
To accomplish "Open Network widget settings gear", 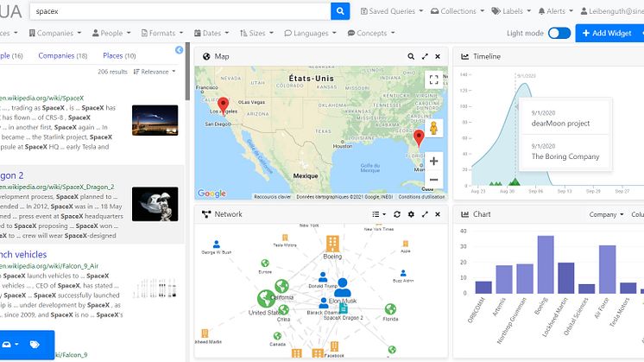I will (x=411, y=214).
